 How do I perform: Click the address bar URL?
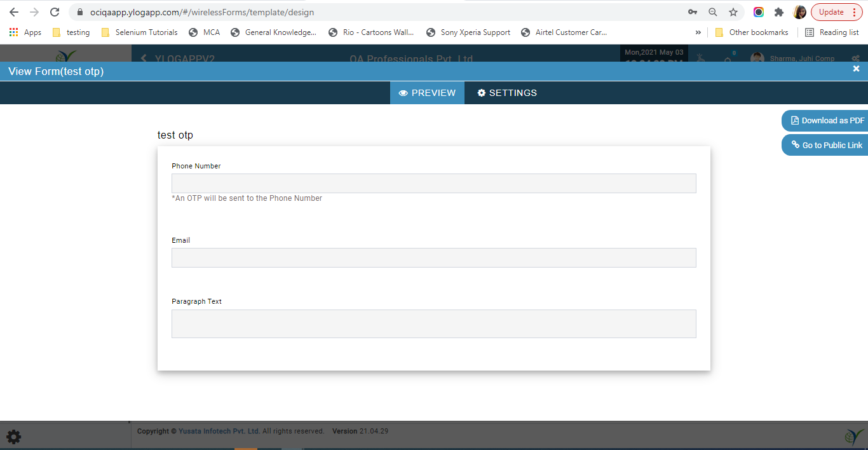(x=202, y=12)
